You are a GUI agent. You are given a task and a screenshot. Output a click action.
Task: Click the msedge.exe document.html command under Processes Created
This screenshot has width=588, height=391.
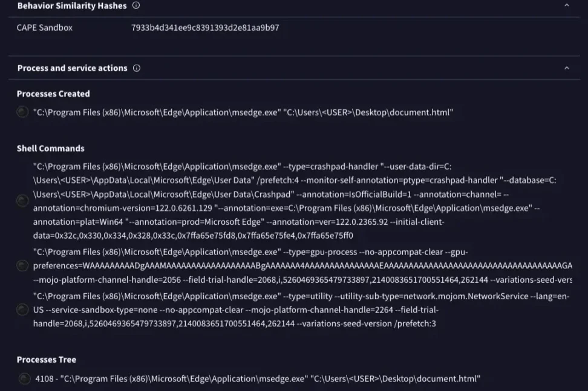pyautogui.click(x=243, y=112)
